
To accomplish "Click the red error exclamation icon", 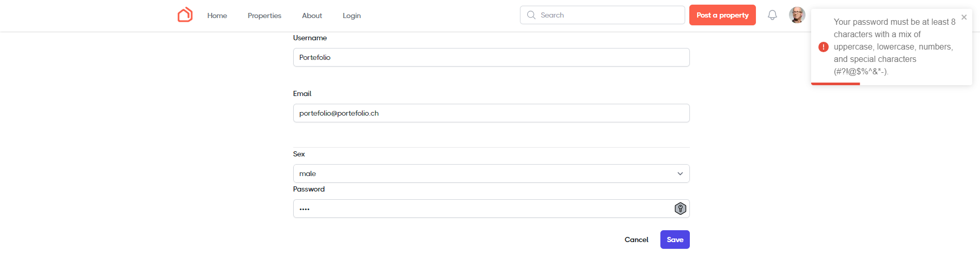I will click(x=823, y=47).
